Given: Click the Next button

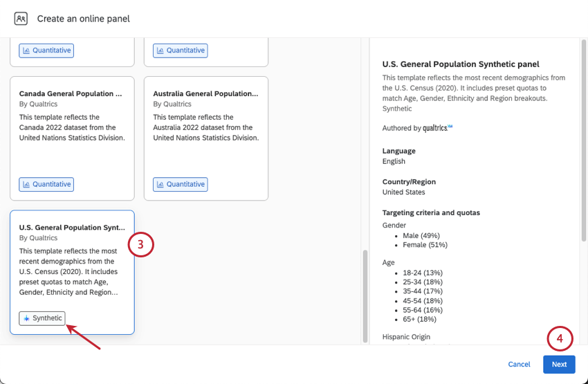Looking at the screenshot, I should pyautogui.click(x=559, y=365).
